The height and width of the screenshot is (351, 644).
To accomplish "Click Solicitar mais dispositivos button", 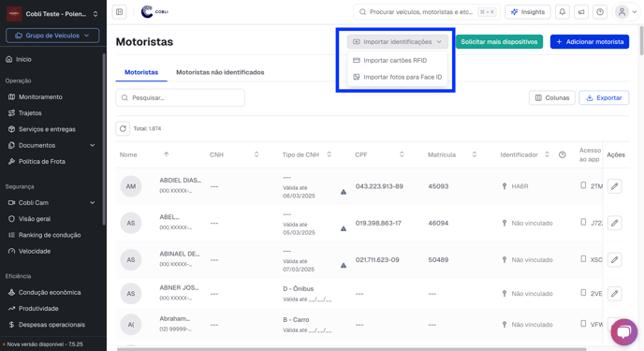I will 499,41.
